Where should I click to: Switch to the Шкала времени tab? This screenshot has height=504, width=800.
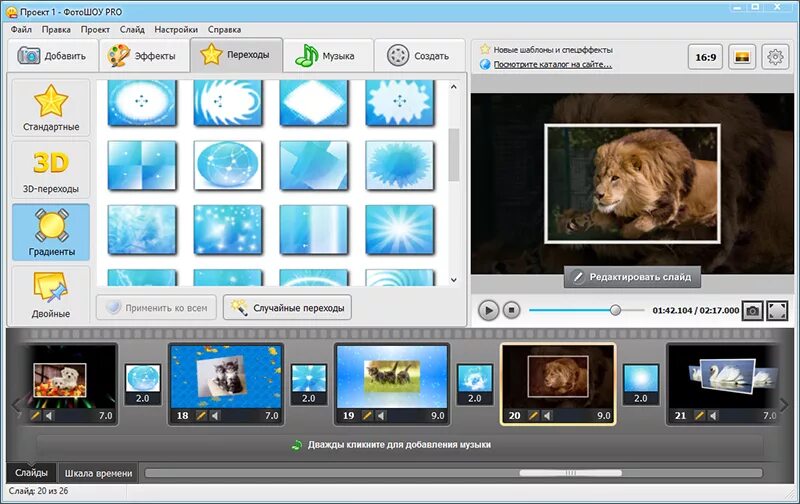tap(98, 473)
